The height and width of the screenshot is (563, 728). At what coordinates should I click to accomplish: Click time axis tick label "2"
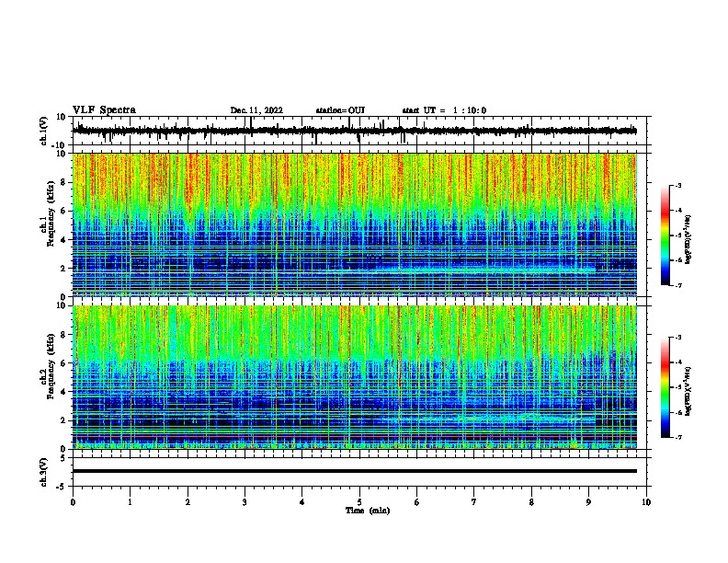click(188, 502)
